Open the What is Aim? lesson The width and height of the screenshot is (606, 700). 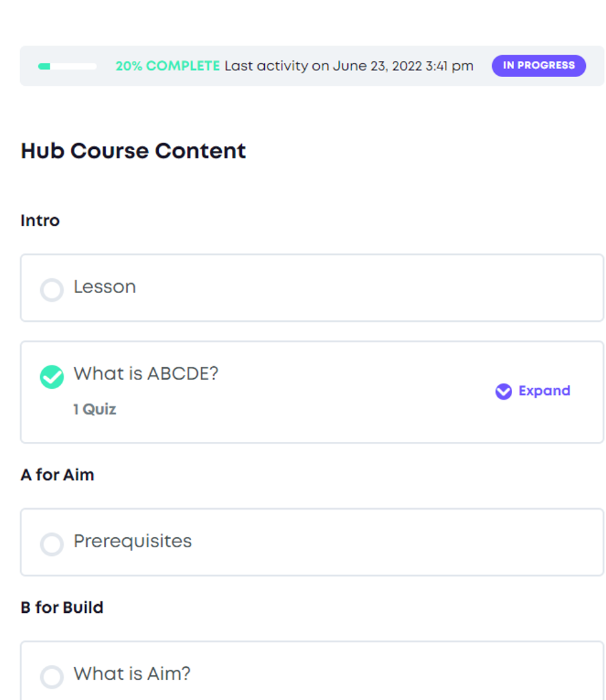click(x=132, y=673)
